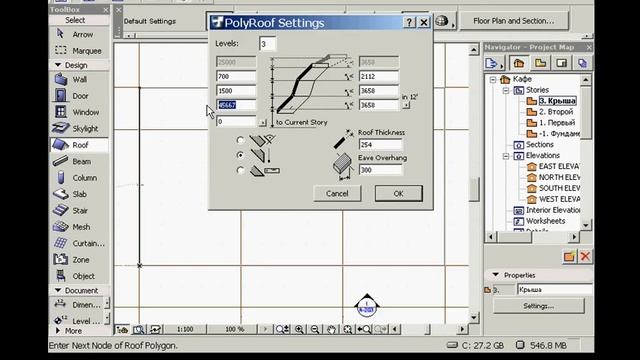Open Navigator project chooser dropdown icon
640x360 pixels.
coord(493,63)
